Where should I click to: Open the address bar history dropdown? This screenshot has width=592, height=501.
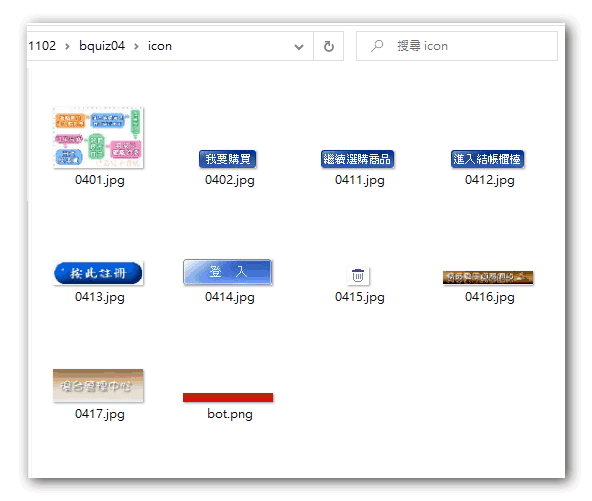pos(299,46)
